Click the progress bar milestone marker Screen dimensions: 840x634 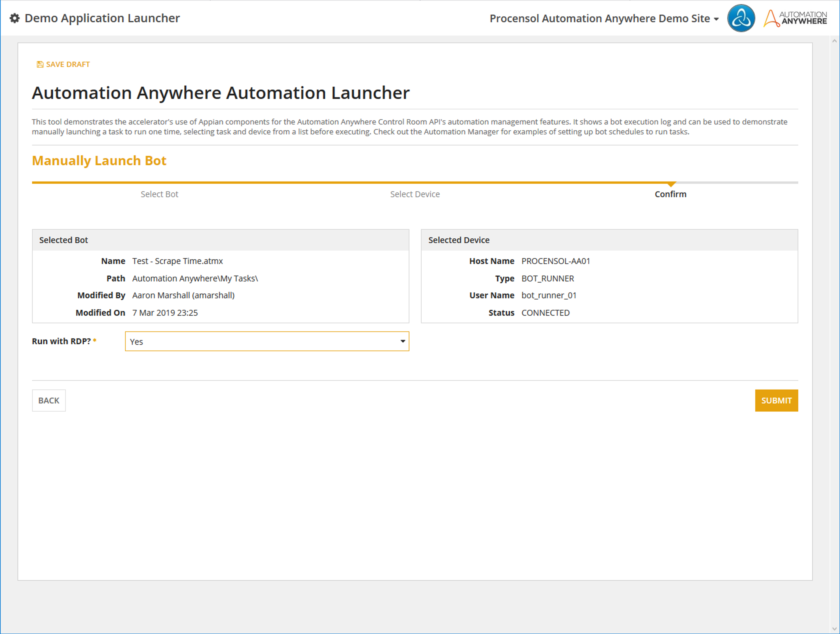[x=671, y=184]
